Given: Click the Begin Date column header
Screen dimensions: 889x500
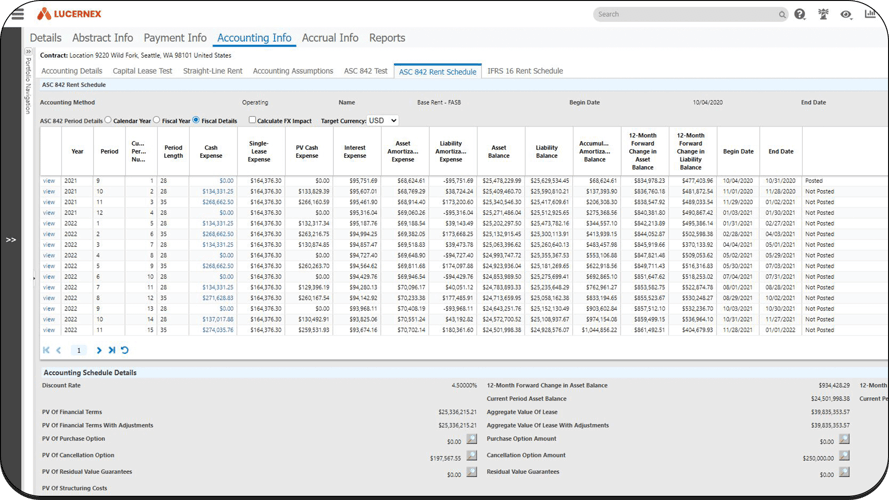Looking at the screenshot, I should point(738,151).
